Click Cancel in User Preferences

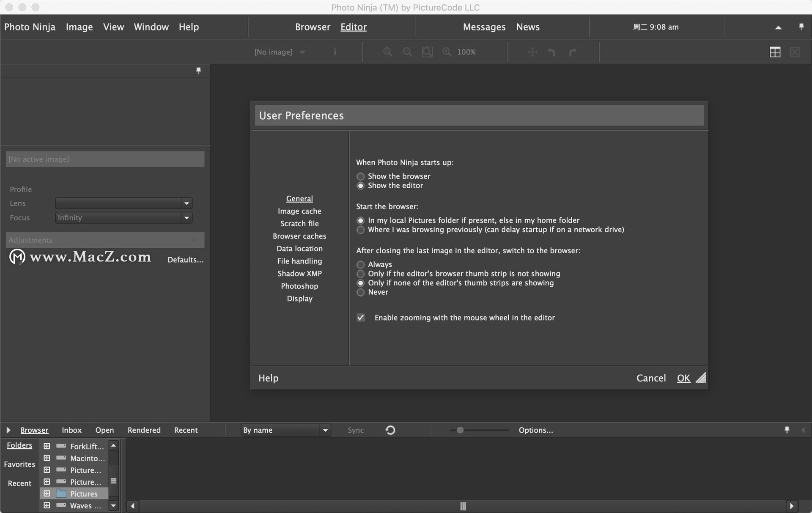point(651,378)
